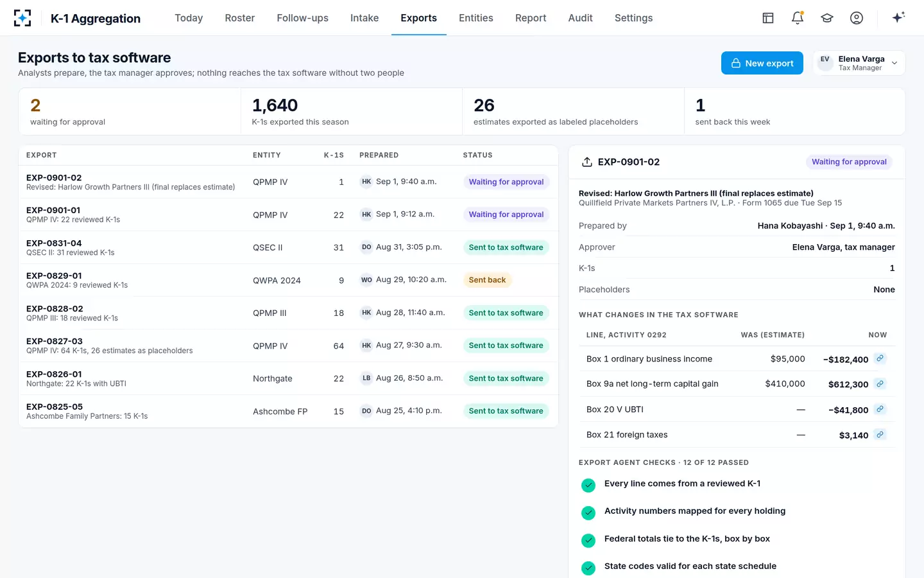
Task: Open the Intake tab
Action: pos(364,18)
